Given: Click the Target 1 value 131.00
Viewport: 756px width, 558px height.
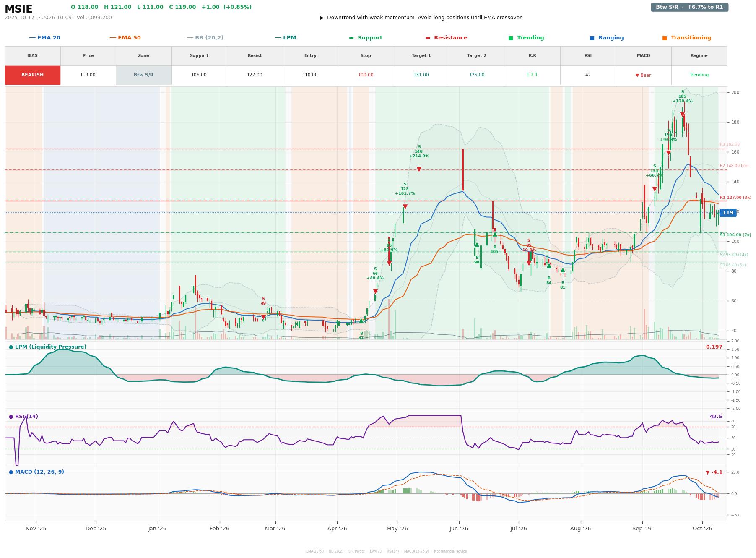Looking at the screenshot, I should (421, 75).
